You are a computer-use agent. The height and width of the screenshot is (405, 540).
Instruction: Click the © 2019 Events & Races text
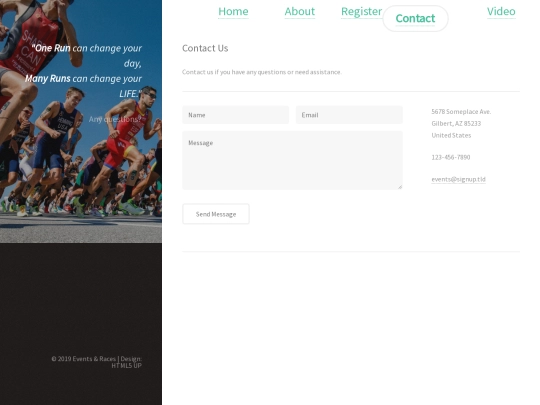(x=84, y=359)
